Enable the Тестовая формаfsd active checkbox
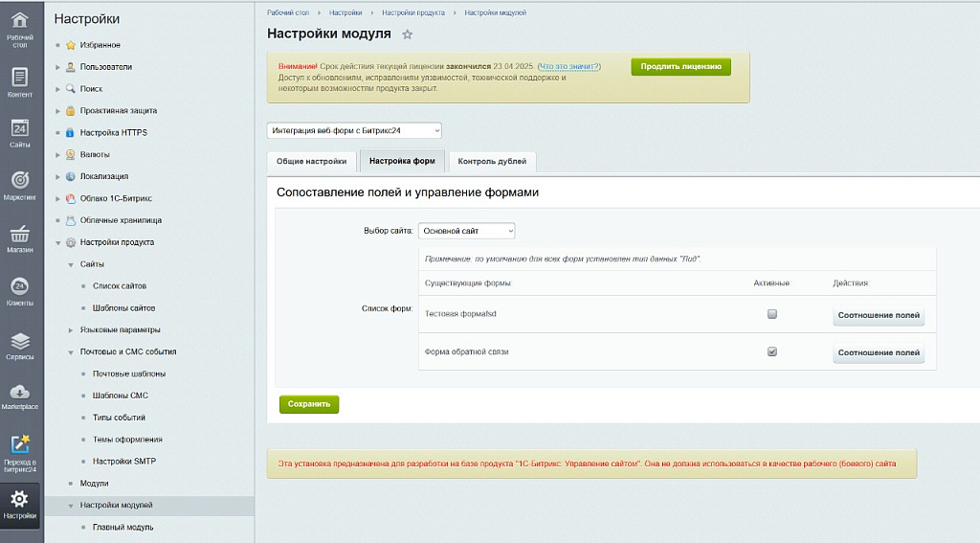 (772, 314)
